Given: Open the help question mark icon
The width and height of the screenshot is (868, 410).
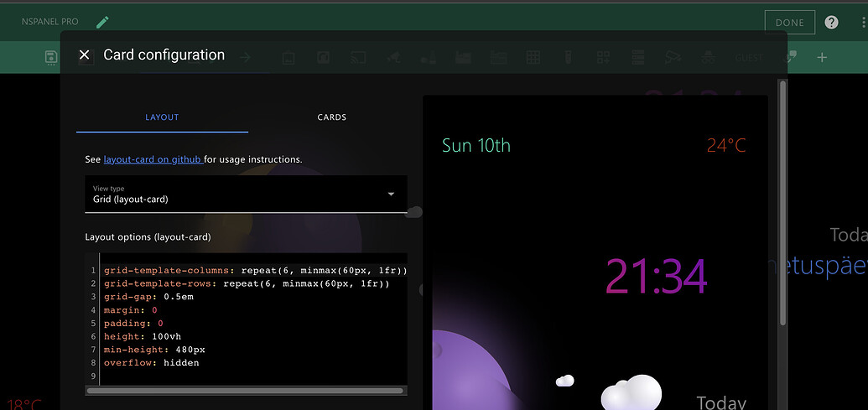Looking at the screenshot, I should click(831, 23).
